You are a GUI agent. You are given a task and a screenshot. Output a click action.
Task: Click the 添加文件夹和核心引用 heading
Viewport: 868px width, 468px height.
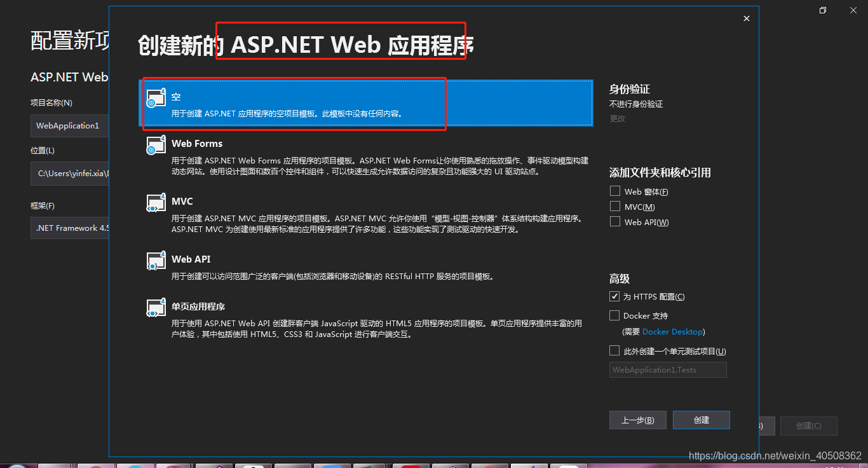click(x=660, y=172)
